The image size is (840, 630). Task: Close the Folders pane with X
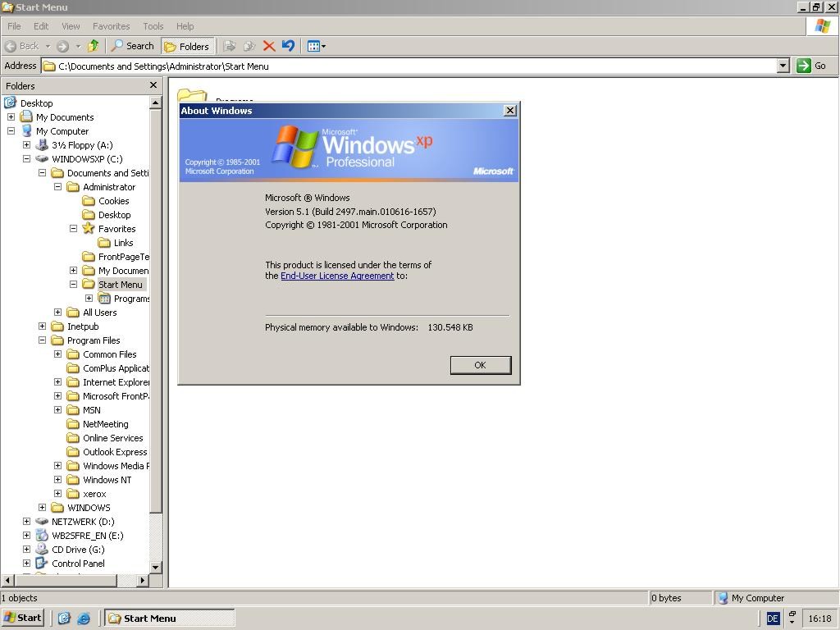tap(153, 85)
